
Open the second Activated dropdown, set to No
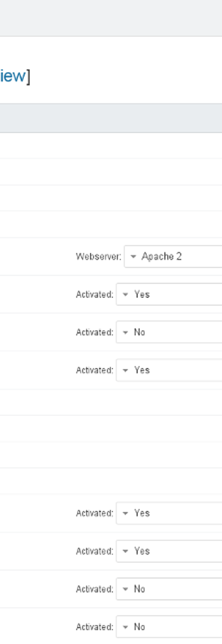click(169, 332)
